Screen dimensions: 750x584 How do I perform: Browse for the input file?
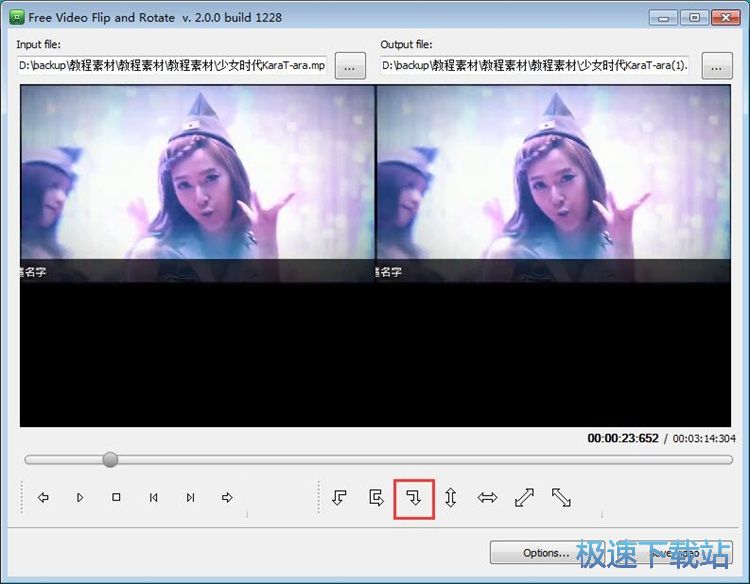pyautogui.click(x=349, y=66)
